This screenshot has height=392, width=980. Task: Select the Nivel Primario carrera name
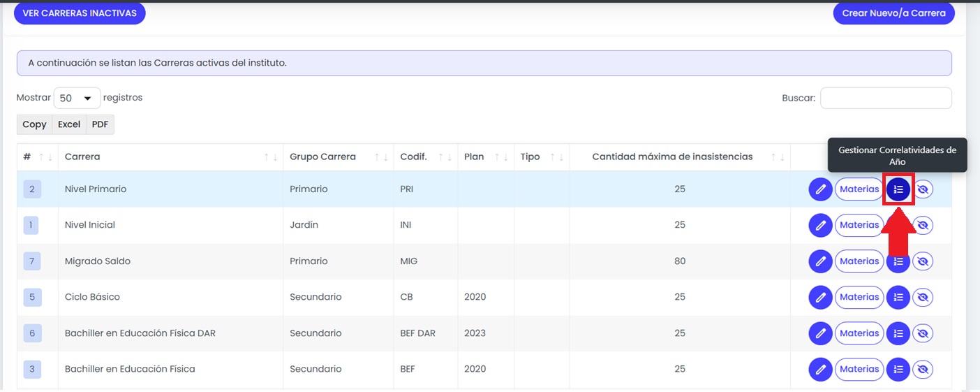coord(96,189)
